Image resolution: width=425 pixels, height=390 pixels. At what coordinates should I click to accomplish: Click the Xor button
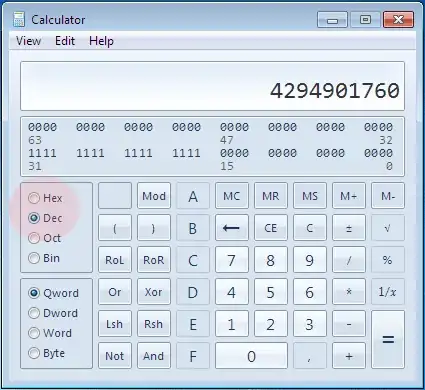(x=154, y=292)
